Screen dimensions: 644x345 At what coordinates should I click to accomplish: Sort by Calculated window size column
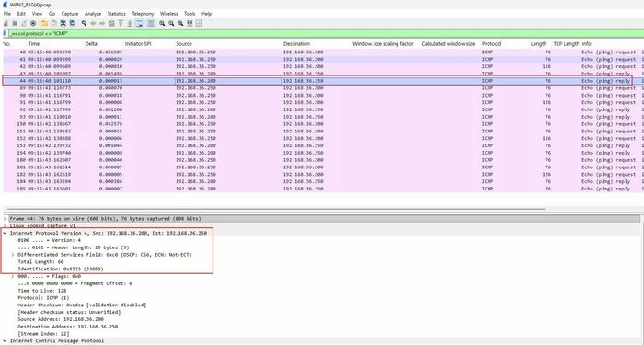(448, 44)
